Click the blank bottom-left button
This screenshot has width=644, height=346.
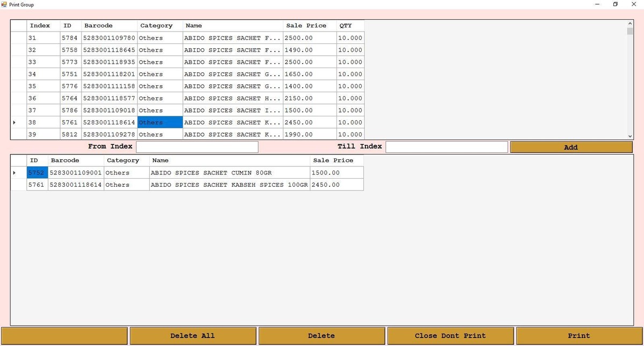(64, 336)
